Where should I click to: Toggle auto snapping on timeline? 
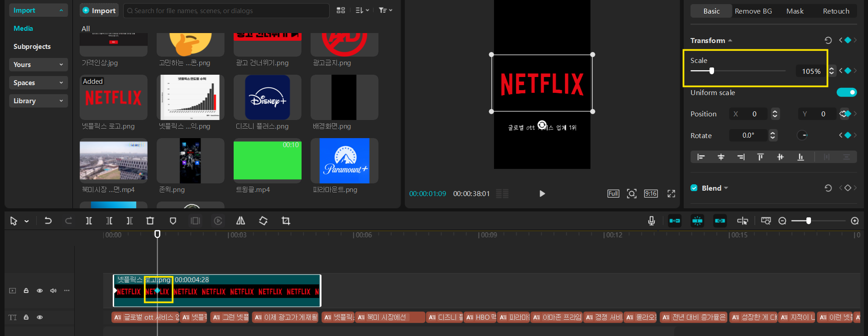697,221
